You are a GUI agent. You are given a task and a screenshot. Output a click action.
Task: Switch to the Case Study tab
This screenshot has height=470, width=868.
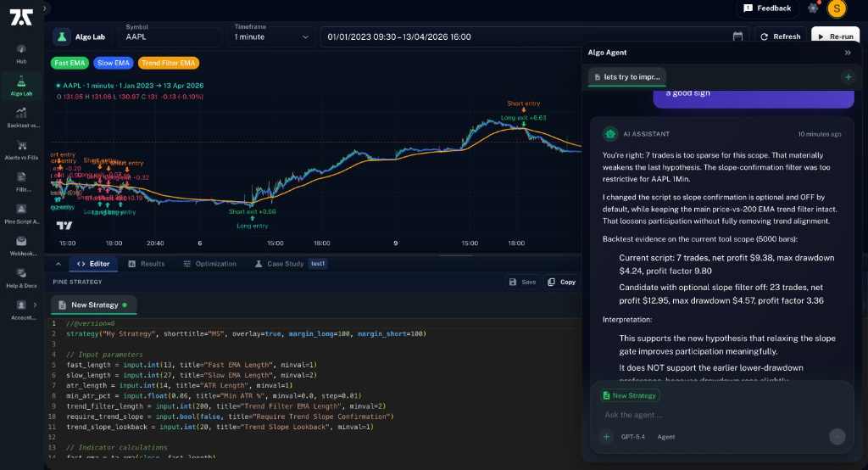280,264
